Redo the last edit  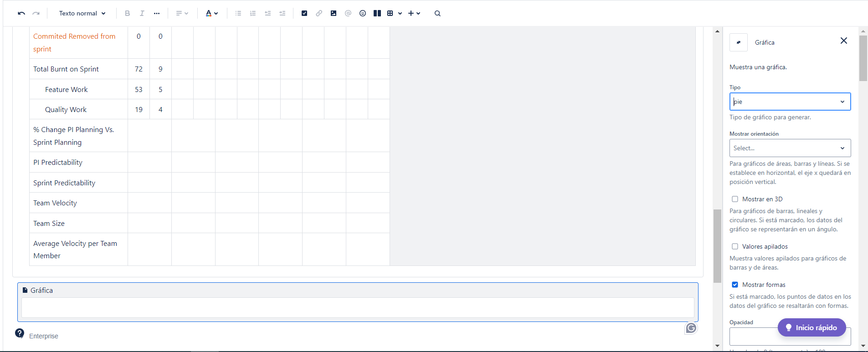(x=36, y=13)
